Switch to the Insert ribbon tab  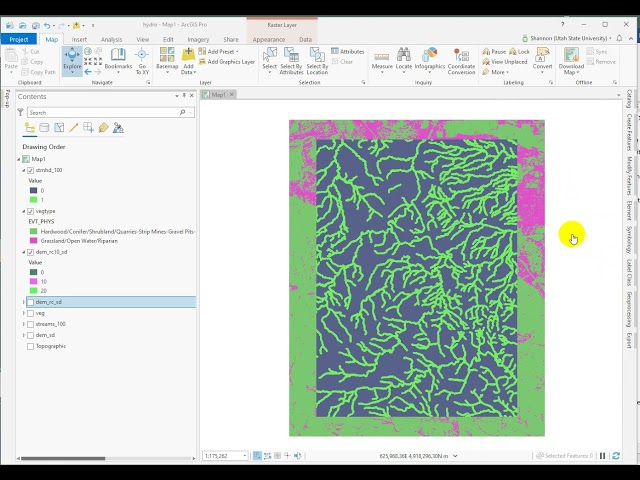79,40
